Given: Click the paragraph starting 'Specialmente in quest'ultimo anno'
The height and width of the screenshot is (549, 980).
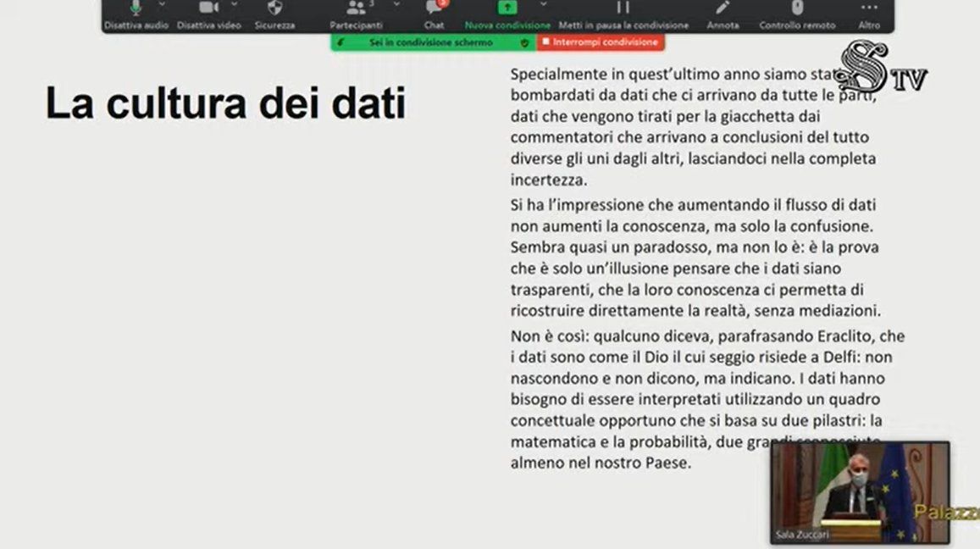Looking at the screenshot, I should point(693,127).
